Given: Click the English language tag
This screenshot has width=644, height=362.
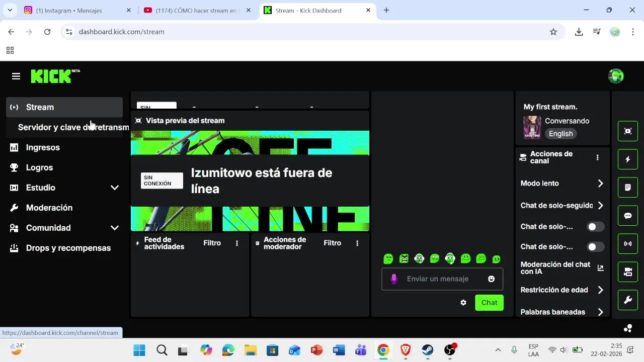Looking at the screenshot, I should (560, 134).
